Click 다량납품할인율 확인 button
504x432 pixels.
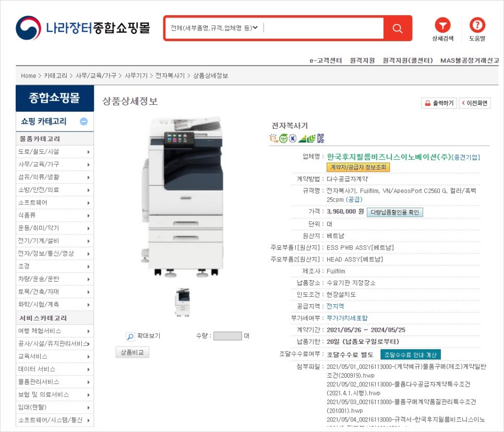tap(395, 212)
